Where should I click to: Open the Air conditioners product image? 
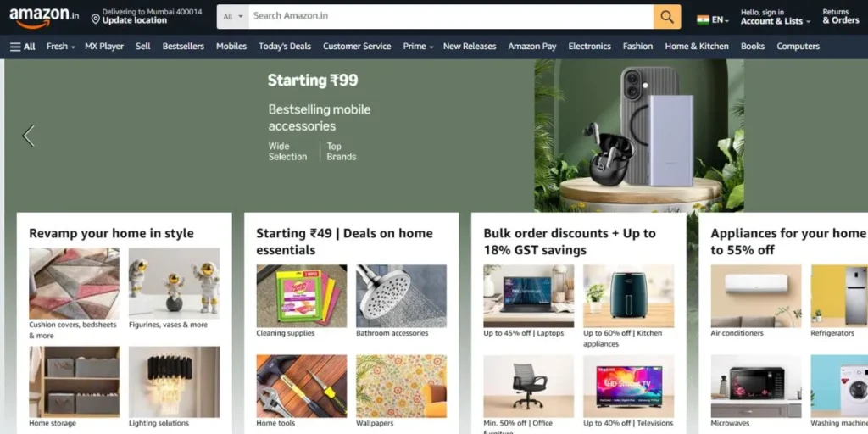tap(755, 296)
